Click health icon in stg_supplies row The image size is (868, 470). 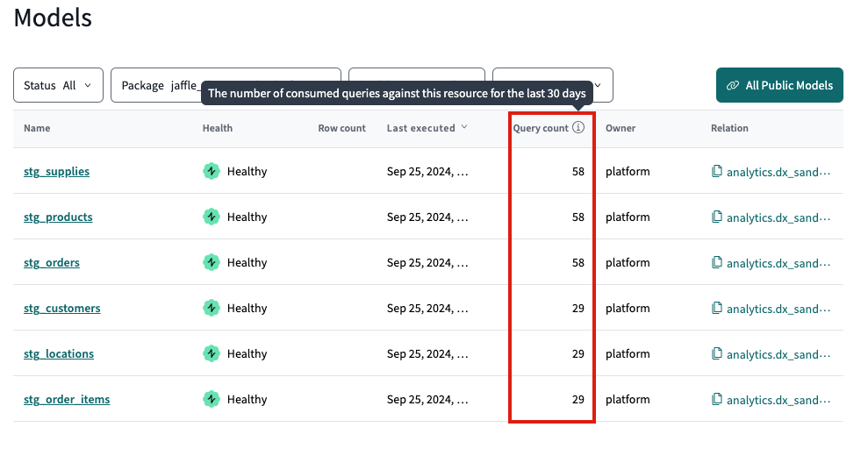coord(212,172)
